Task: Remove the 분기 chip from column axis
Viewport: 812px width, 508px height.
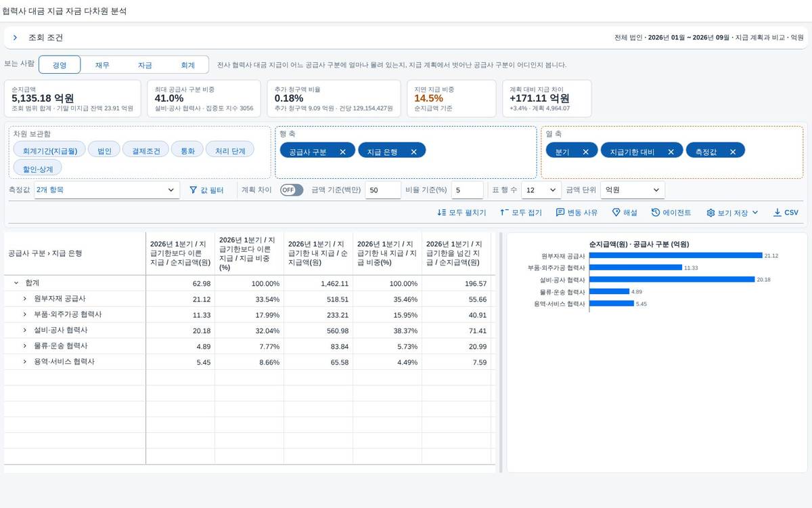Action: point(585,152)
